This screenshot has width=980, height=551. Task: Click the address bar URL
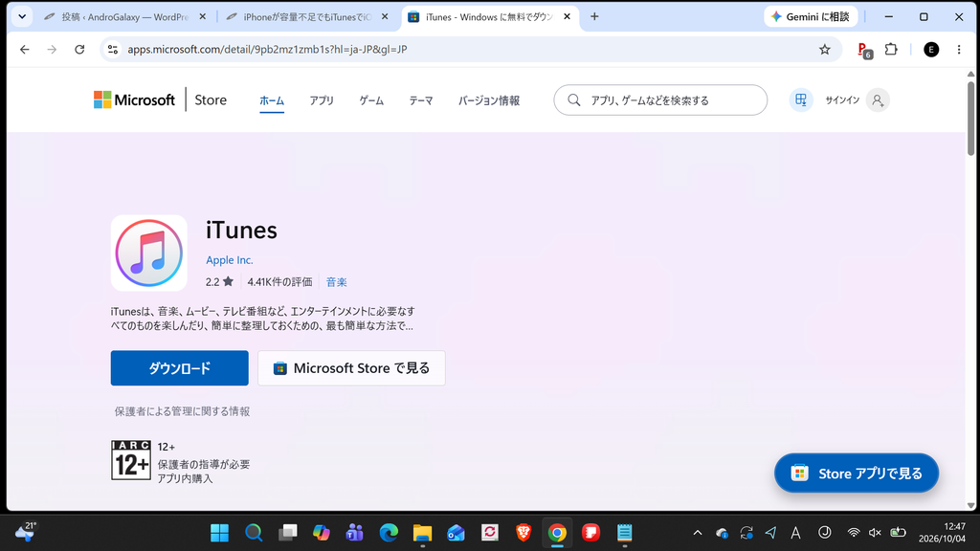tap(267, 50)
